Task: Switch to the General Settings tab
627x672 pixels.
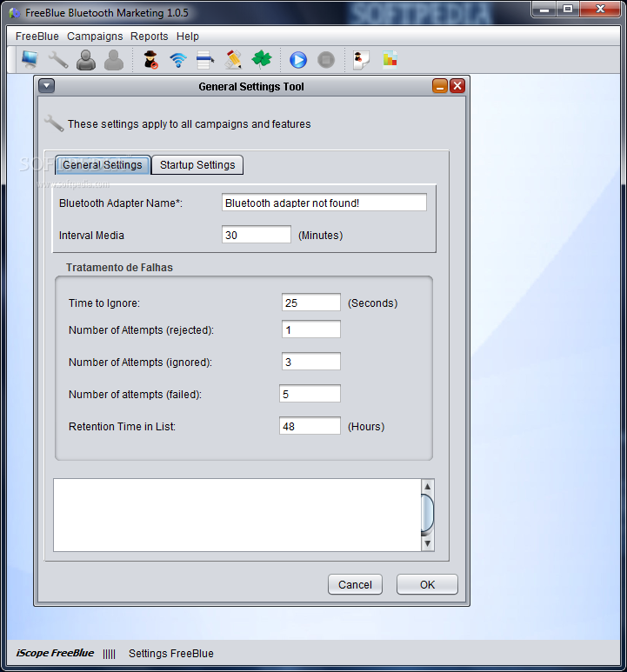Action: tap(103, 165)
